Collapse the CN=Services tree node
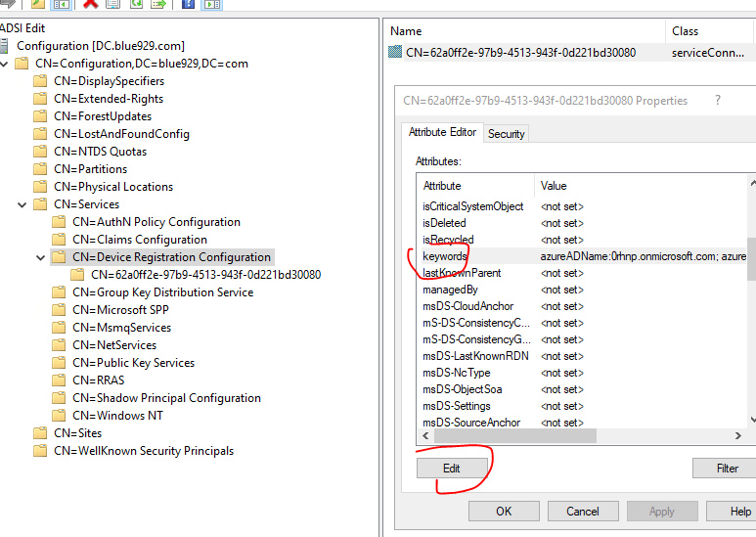756x537 pixels. click(x=22, y=204)
